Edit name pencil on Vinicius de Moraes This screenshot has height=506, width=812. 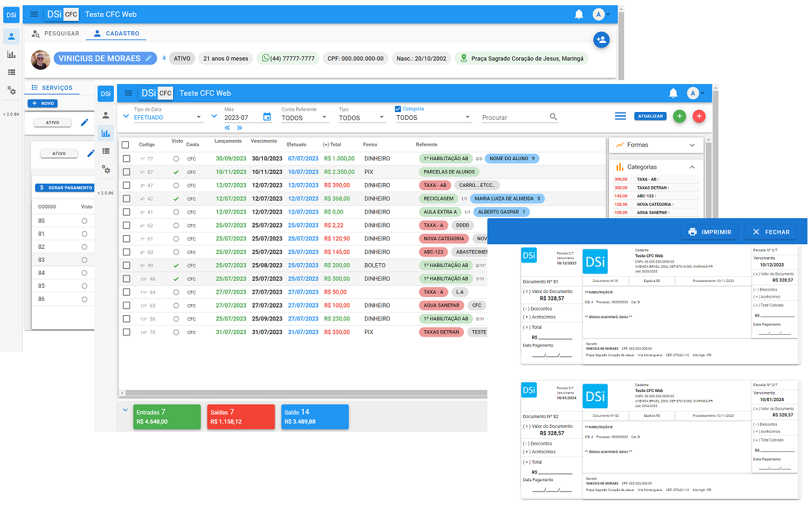[148, 59]
